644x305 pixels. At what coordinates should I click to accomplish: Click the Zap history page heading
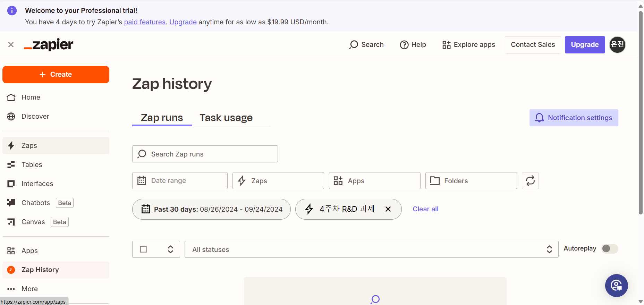[172, 84]
